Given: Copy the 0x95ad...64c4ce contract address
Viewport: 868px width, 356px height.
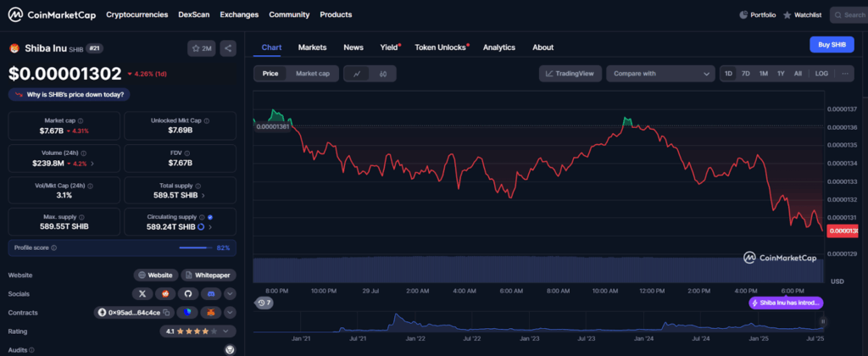Looking at the screenshot, I should pyautogui.click(x=165, y=313).
